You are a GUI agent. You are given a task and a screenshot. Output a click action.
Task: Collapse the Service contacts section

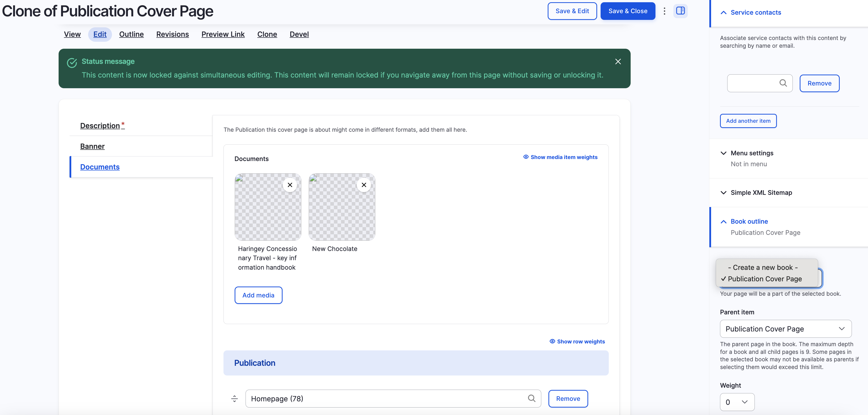point(756,12)
